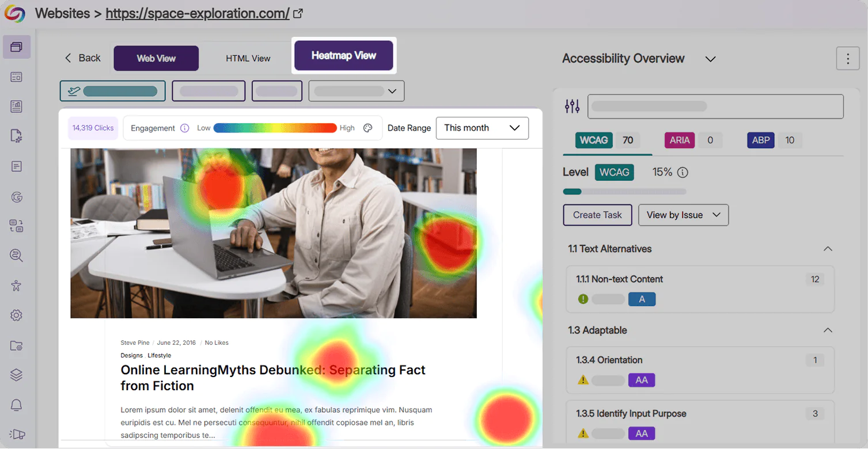Screen dimensions: 868x449
Task: Open the websites icon at sidebar top
Action: click(17, 47)
